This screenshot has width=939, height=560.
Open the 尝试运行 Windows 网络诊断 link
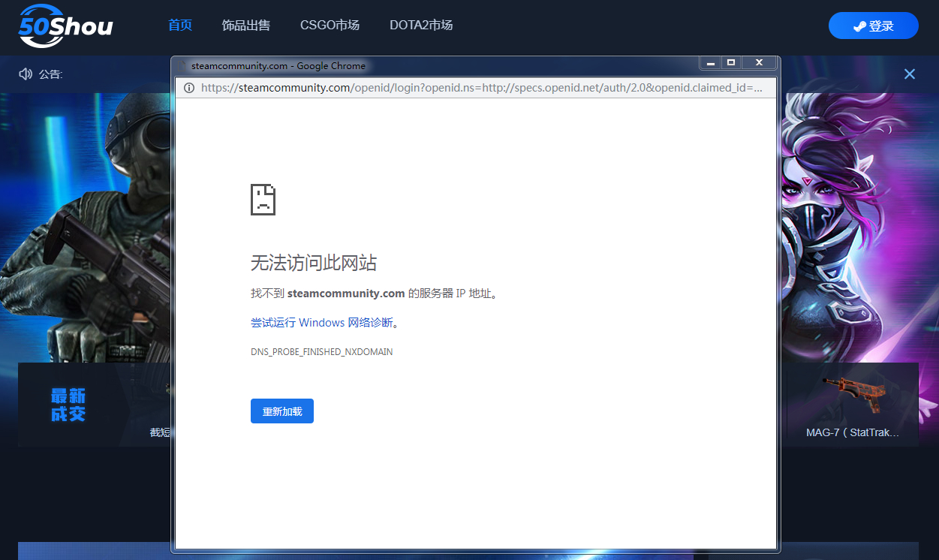pos(322,323)
